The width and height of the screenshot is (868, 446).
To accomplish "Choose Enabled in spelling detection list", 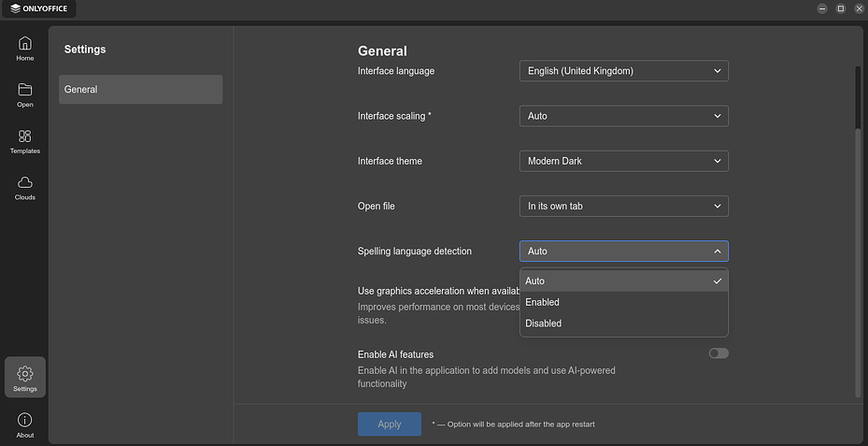I will pyautogui.click(x=624, y=302).
